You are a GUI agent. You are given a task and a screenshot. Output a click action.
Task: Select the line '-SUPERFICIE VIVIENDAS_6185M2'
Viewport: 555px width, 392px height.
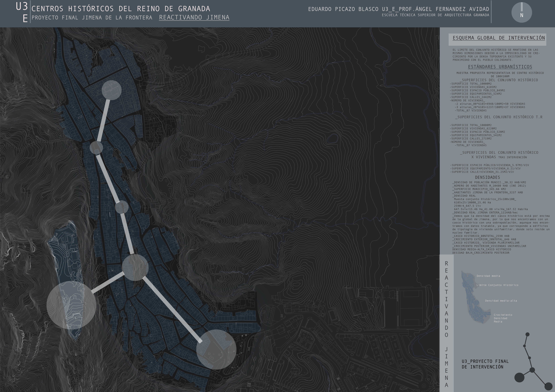pos(473,87)
